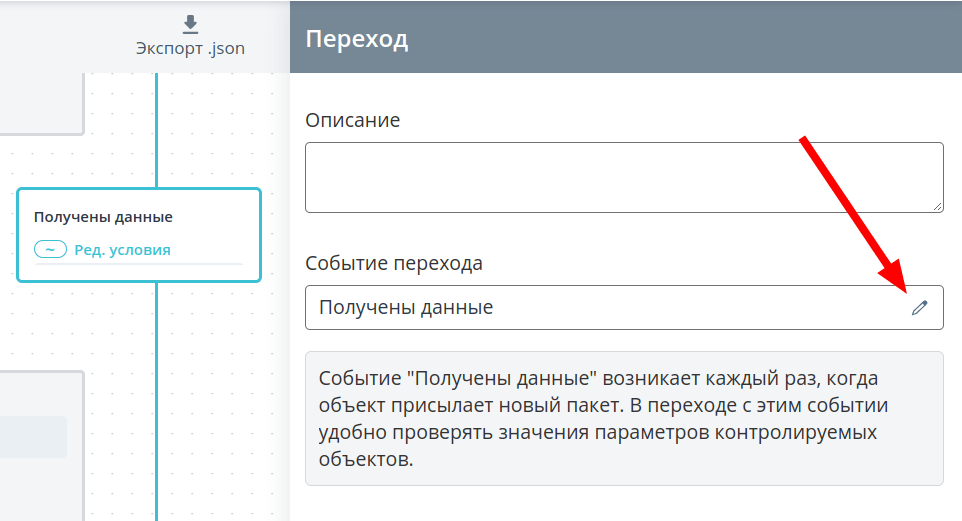Click the Переход panel header
This screenshot has width=962, height=521.
click(x=626, y=37)
